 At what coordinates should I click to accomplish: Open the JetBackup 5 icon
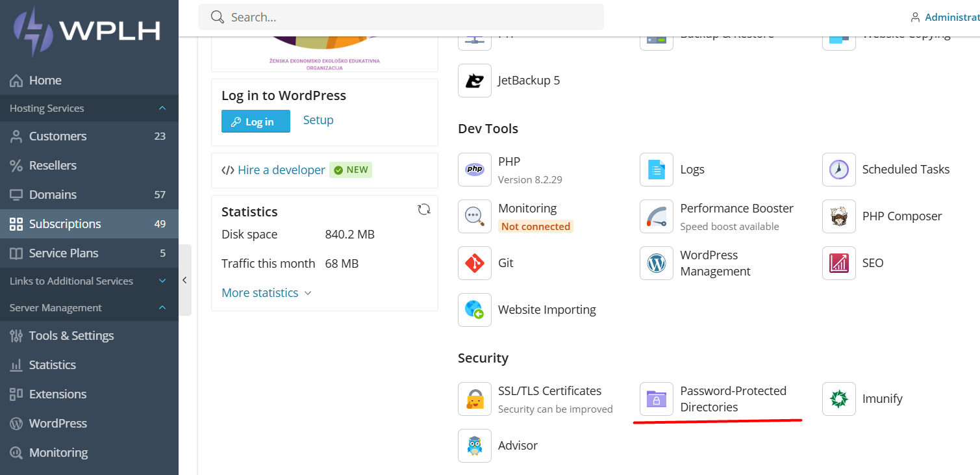[475, 81]
